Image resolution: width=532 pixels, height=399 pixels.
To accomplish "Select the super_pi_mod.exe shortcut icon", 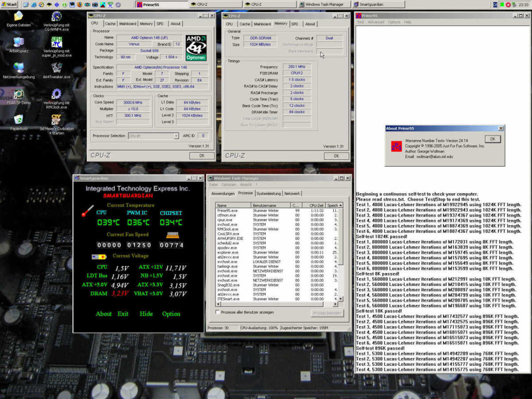I will click(57, 42).
